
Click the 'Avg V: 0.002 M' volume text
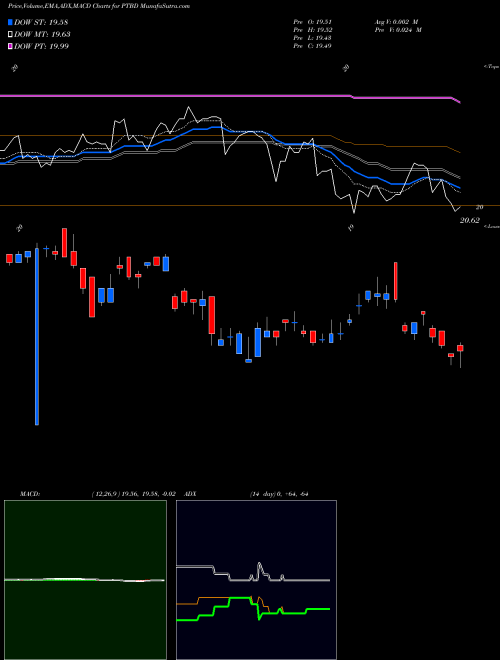[x=397, y=22]
